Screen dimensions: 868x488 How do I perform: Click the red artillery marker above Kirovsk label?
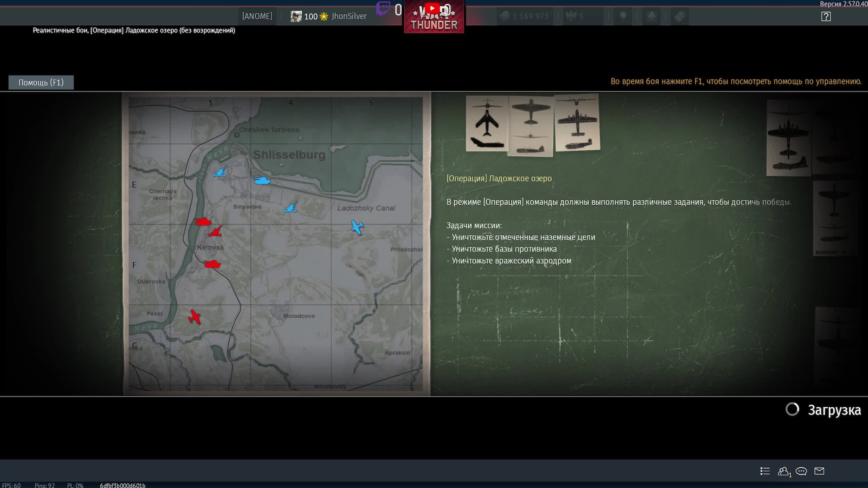click(215, 231)
